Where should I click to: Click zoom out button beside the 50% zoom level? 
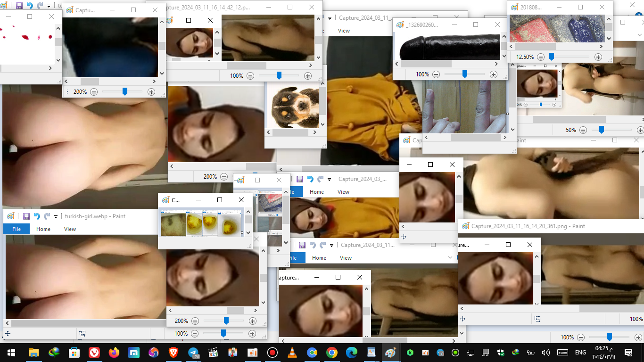click(x=583, y=130)
